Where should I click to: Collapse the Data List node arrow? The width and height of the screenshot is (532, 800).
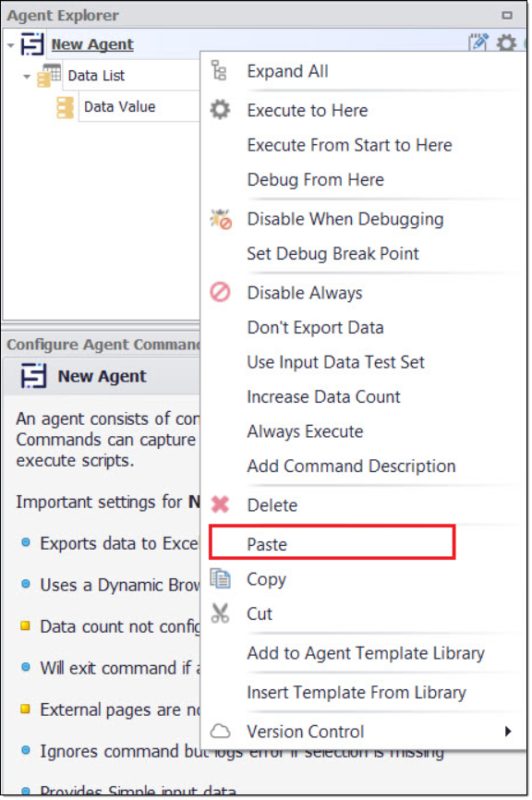(27, 77)
